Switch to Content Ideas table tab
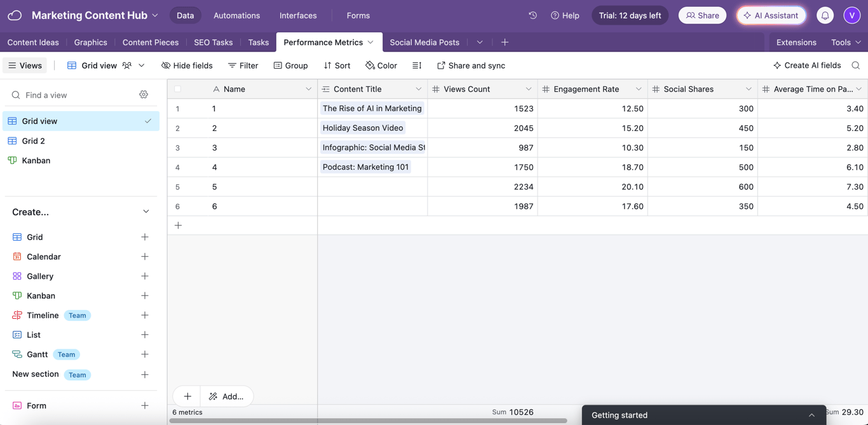868x425 pixels. point(33,42)
